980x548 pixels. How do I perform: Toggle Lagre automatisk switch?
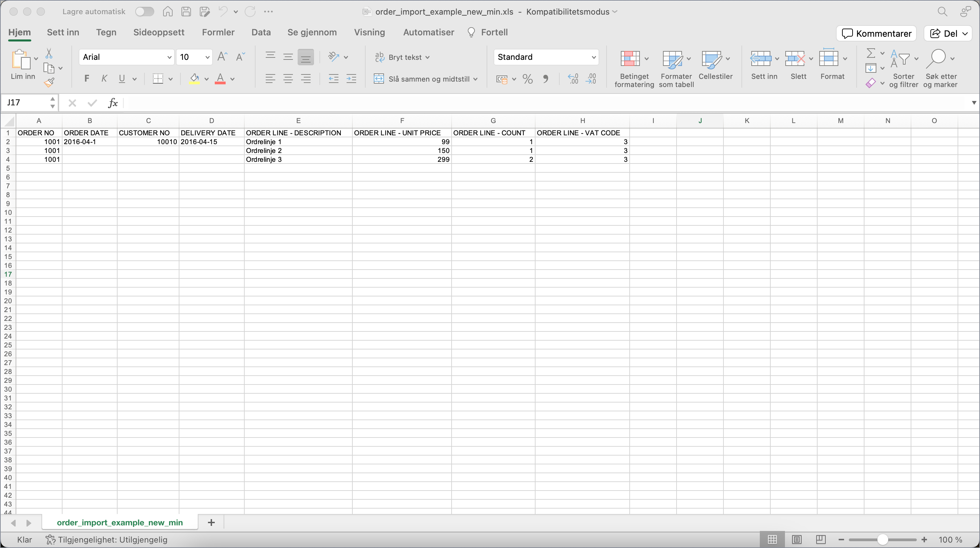(x=144, y=12)
